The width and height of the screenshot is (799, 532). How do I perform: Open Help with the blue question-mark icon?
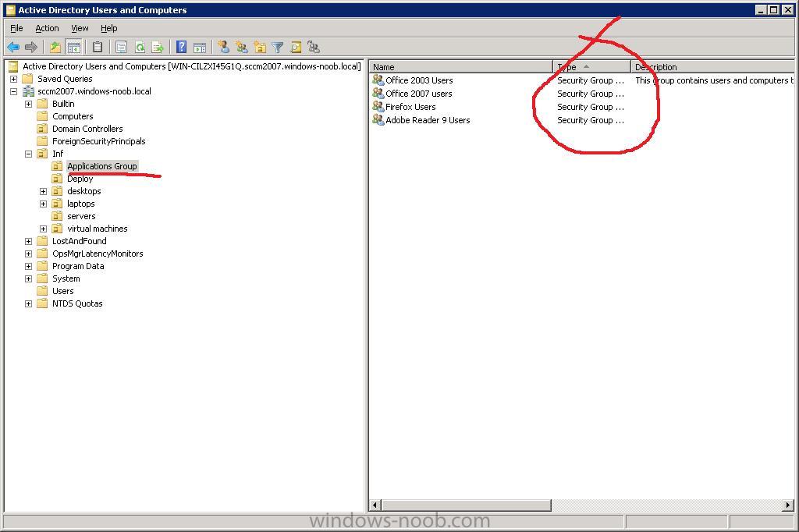coord(181,48)
